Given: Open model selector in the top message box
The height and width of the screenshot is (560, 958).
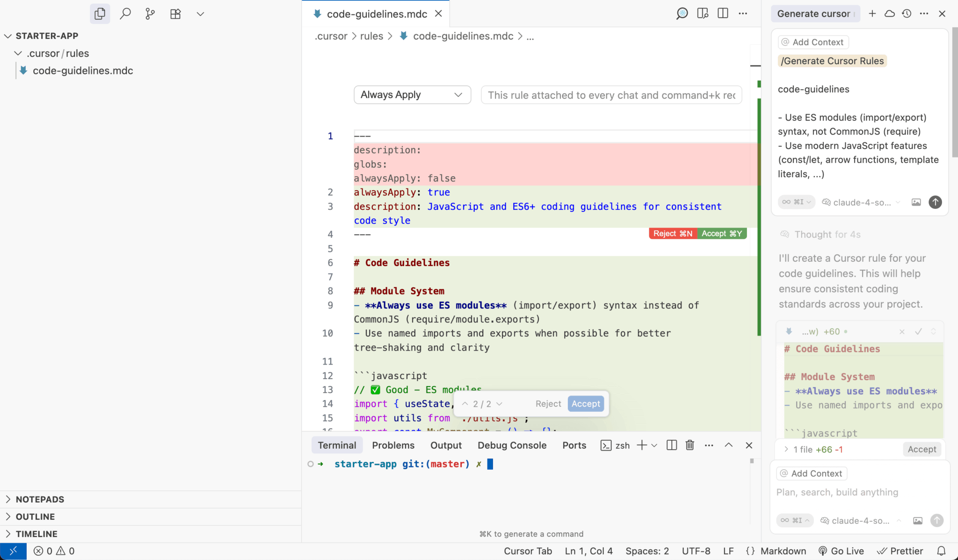Looking at the screenshot, I should pyautogui.click(x=861, y=202).
